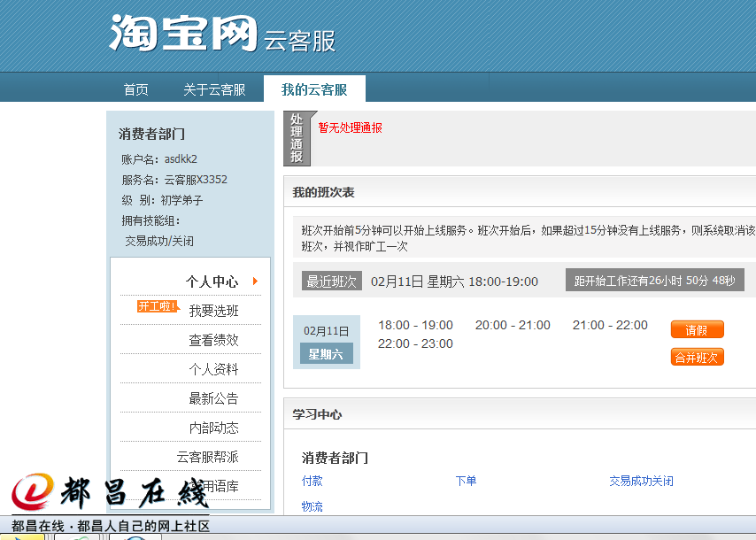Viewport: 756px width, 540px height.
Task: Open 我要选班 in the sidebar
Action: coord(213,311)
